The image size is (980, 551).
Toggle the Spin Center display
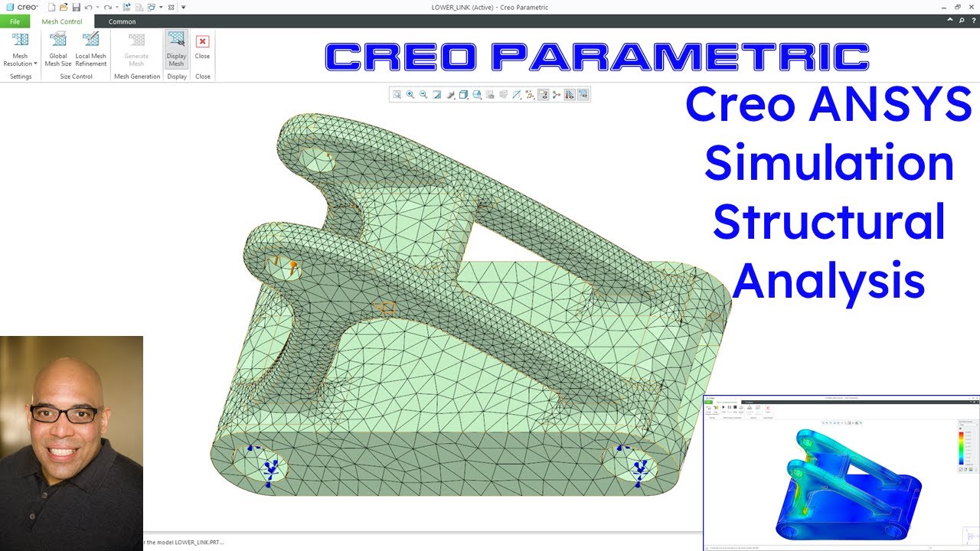[557, 95]
